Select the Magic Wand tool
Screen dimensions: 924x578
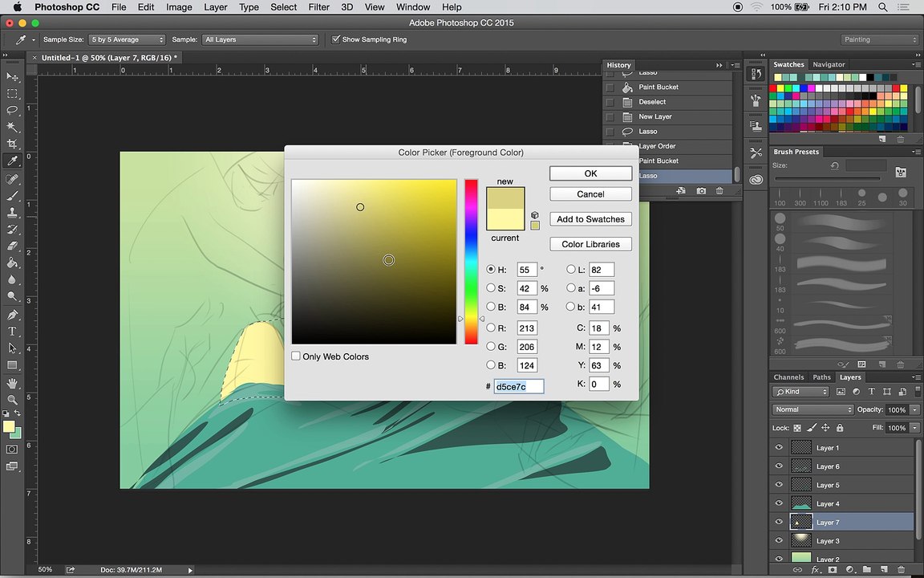[12, 127]
